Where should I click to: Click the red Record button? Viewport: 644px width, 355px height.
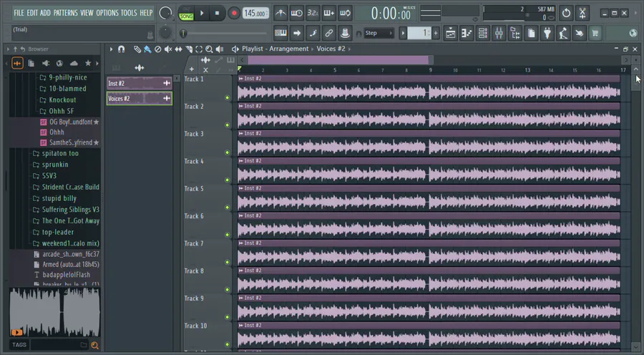coord(234,13)
